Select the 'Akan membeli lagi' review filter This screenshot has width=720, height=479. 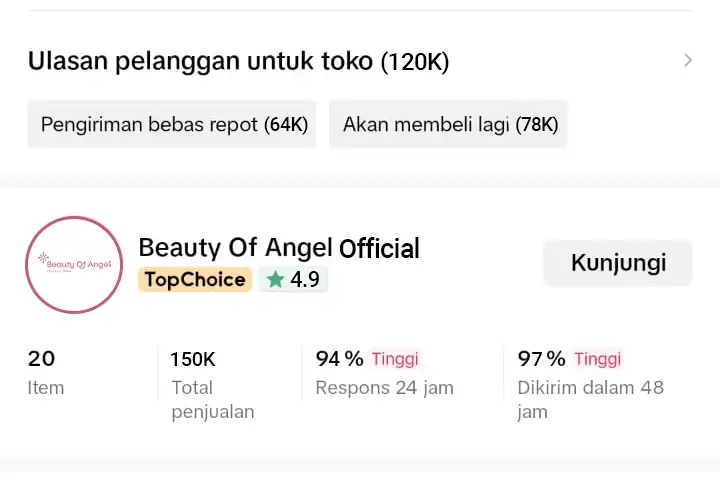click(x=449, y=125)
